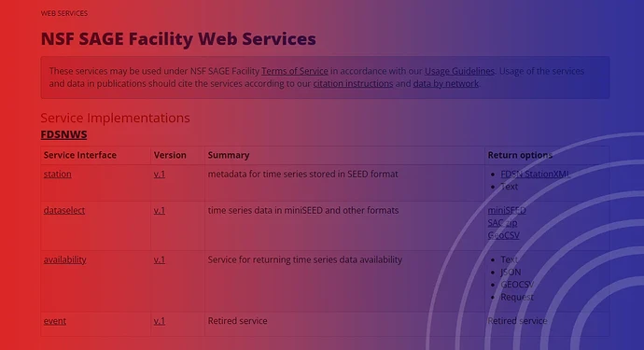
Task: Open the event service interface
Action: pyautogui.click(x=55, y=321)
